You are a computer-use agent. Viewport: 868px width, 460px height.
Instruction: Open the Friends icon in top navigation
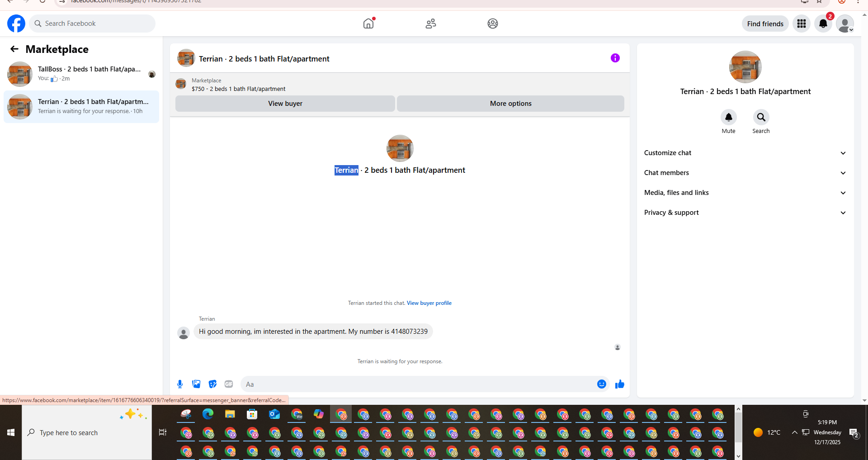(x=431, y=24)
